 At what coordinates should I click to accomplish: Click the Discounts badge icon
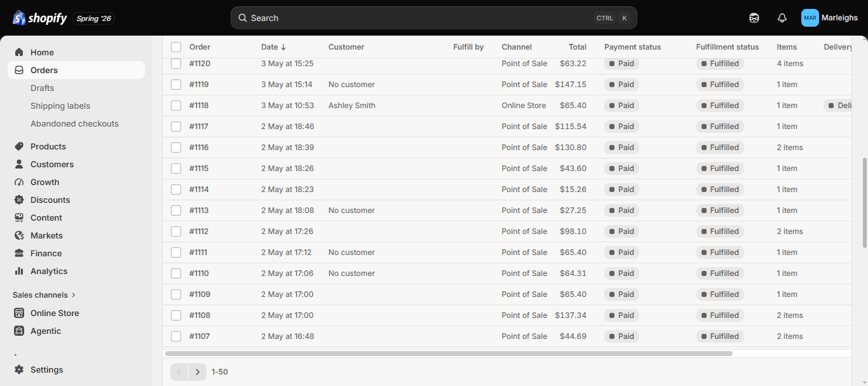pos(19,200)
